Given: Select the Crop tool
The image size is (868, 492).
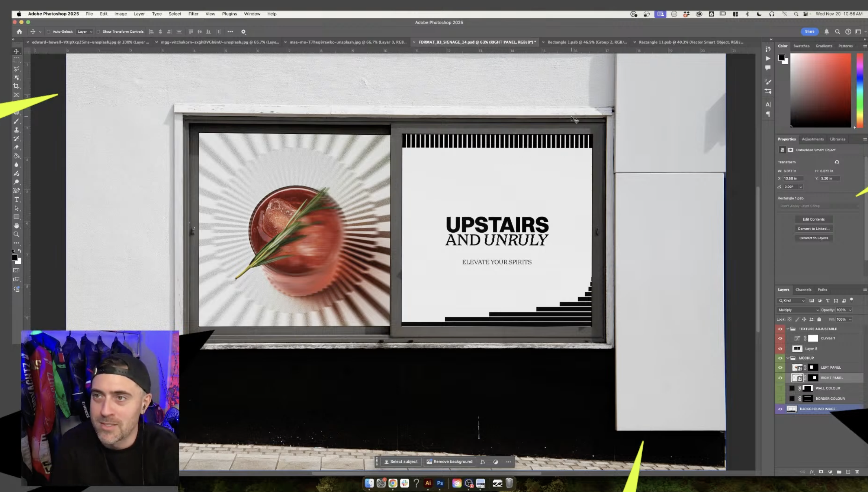Looking at the screenshot, I should click(16, 86).
